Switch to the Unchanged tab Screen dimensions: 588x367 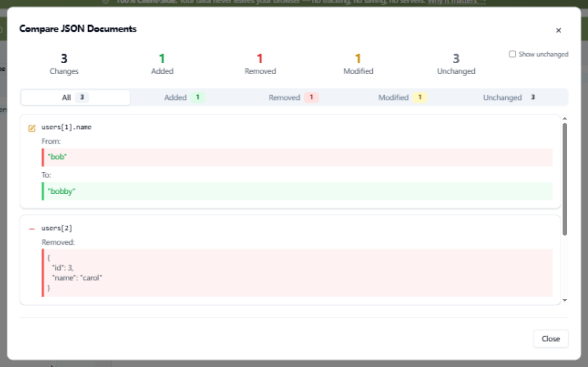point(511,98)
